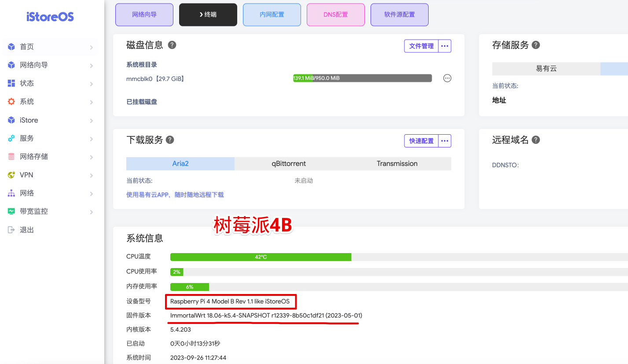Click the 带宽监控 sidebar icon
The width and height of the screenshot is (628, 364).
pos(10,211)
